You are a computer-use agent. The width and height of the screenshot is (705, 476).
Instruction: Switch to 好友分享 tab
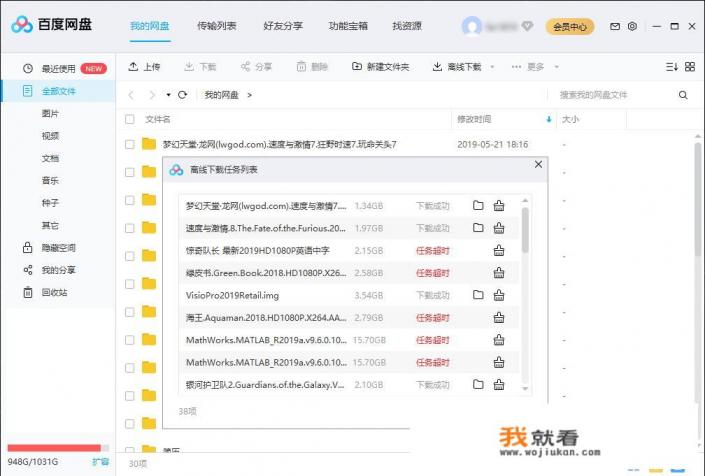(283, 26)
